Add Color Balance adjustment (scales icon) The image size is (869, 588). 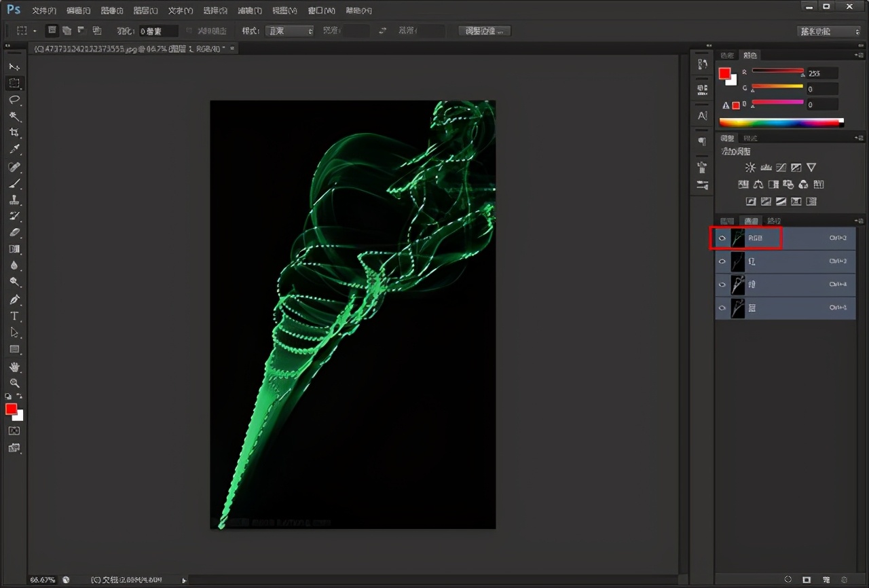(758, 184)
